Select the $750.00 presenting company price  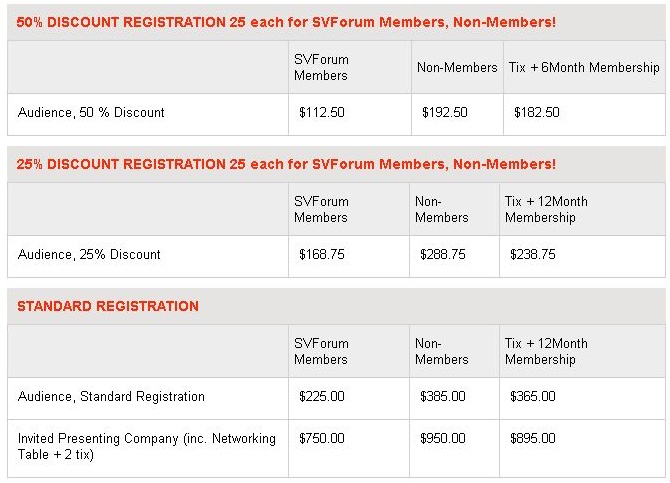tap(321, 439)
